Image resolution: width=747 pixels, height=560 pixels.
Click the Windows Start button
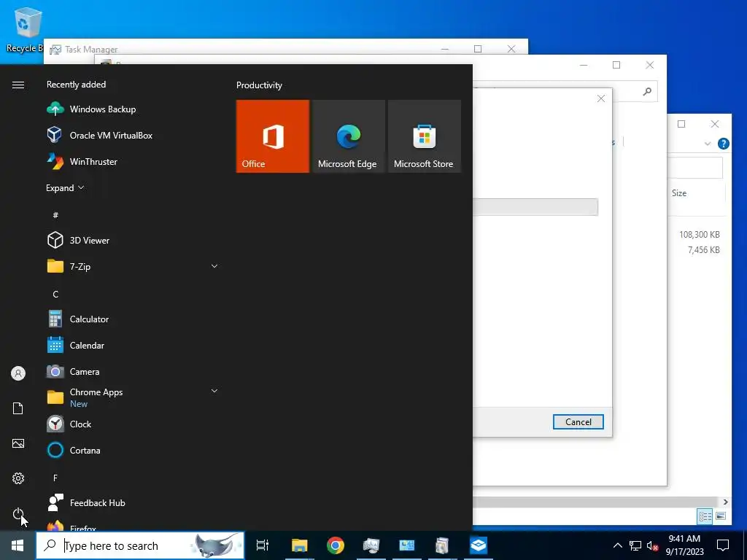point(18,545)
